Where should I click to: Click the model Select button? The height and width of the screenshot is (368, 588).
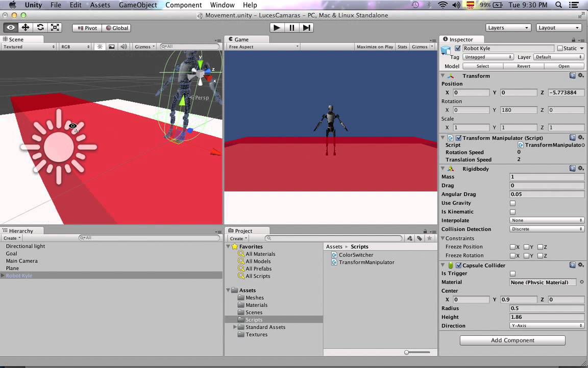[x=483, y=66]
